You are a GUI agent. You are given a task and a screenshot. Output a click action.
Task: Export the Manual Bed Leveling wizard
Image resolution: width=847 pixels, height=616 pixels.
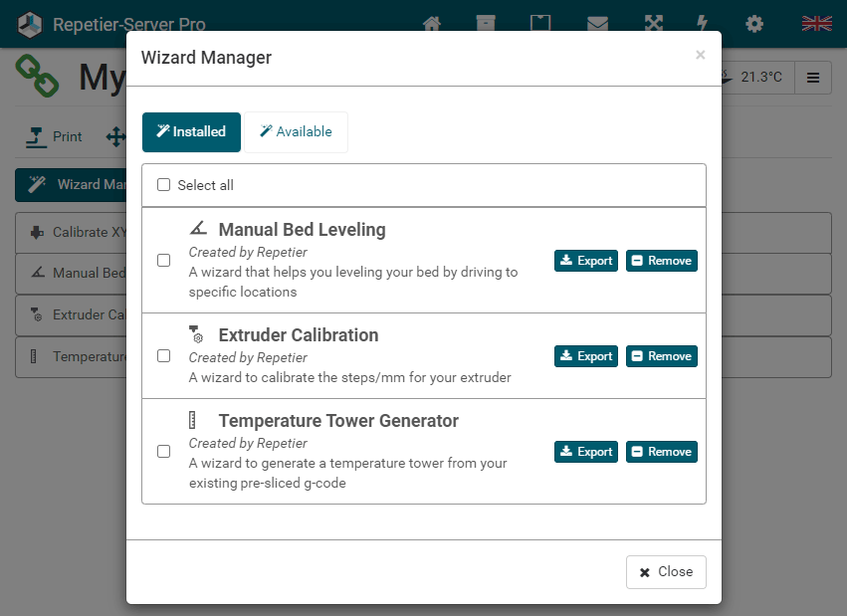pos(585,261)
